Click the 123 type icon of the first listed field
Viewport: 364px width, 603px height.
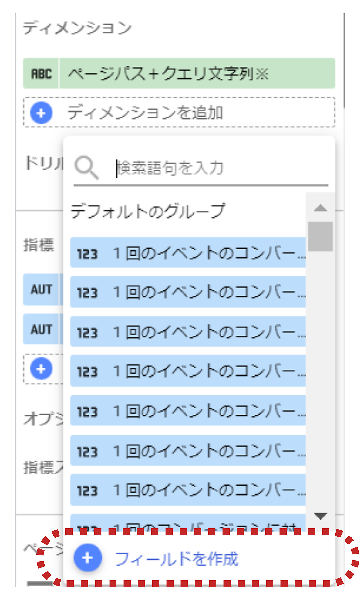(x=87, y=254)
